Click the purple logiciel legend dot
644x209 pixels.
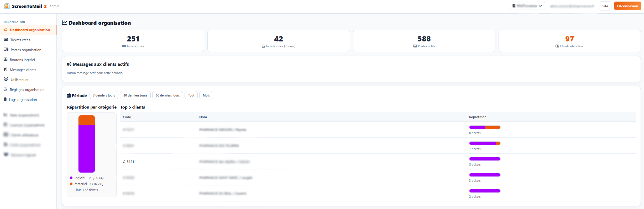71,178
